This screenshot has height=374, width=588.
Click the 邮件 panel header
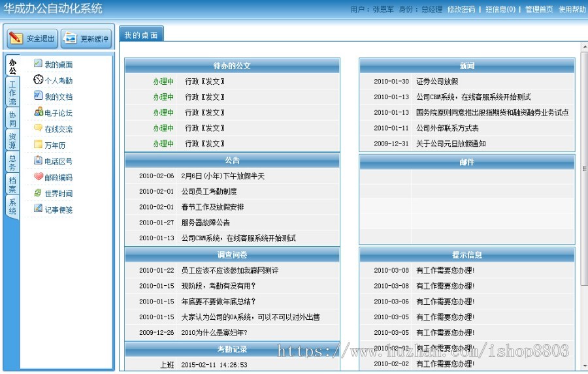pyautogui.click(x=467, y=162)
